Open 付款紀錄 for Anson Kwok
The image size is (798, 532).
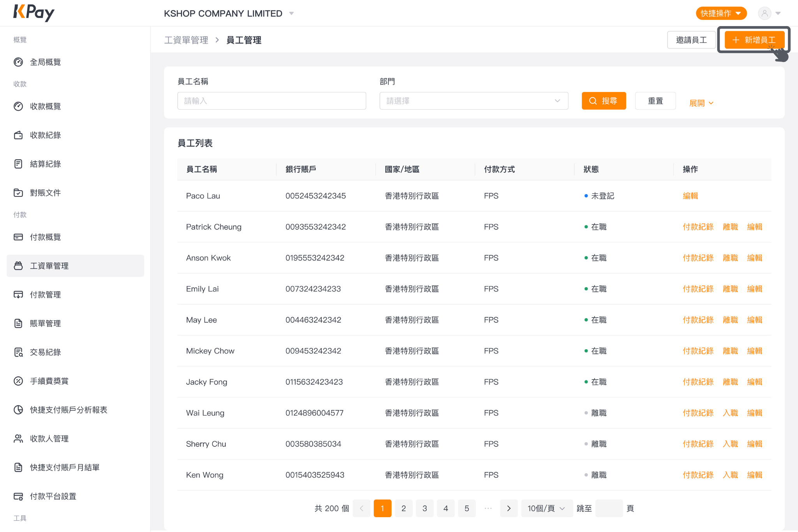tap(698, 258)
